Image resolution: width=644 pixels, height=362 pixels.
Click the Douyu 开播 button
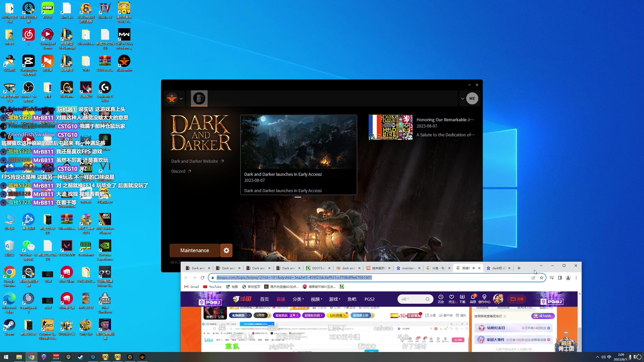click(x=517, y=299)
